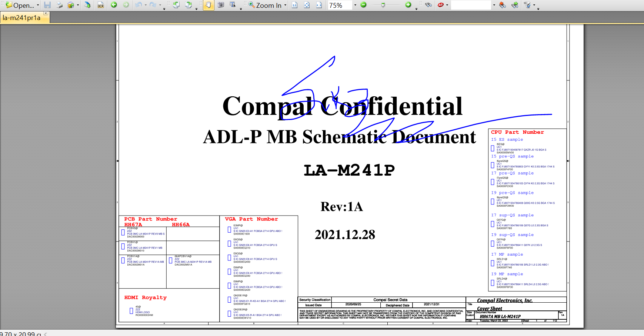Click the 'CPU Part Number' heading
The height and width of the screenshot is (336, 644).
tap(517, 132)
